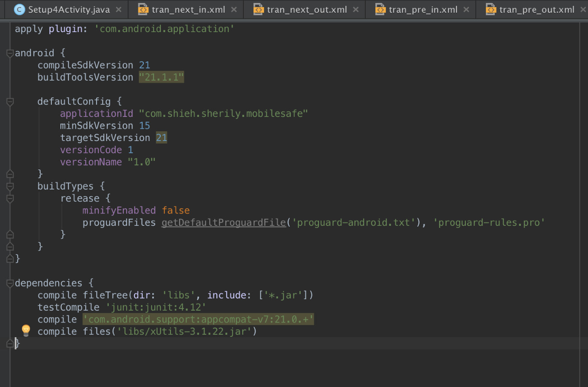Collapse the android block using gutter arrow
The width and height of the screenshot is (588, 387).
[x=9, y=53]
